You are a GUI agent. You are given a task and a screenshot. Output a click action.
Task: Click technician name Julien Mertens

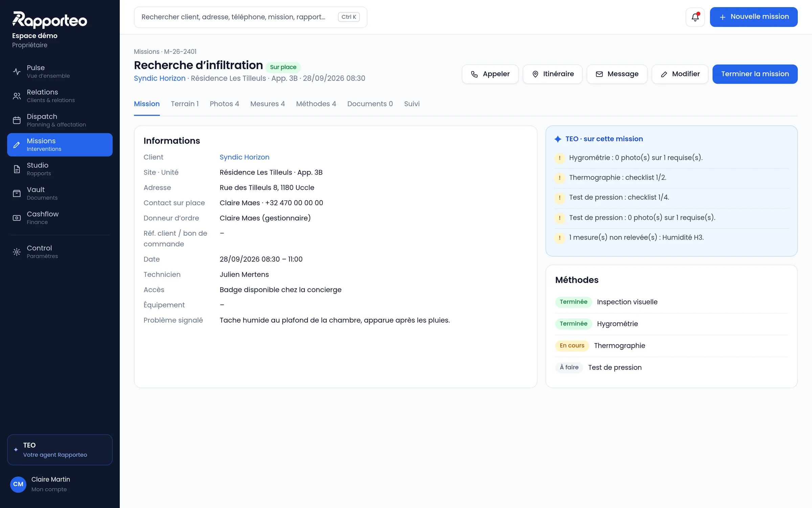[244, 274]
